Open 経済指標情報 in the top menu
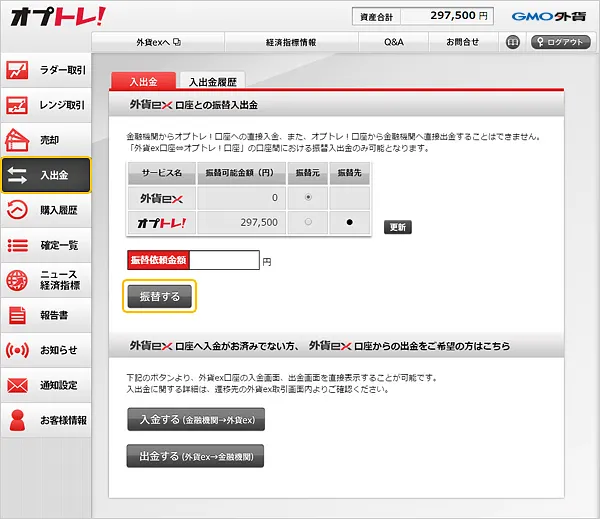This screenshot has height=519, width=600. tap(292, 42)
